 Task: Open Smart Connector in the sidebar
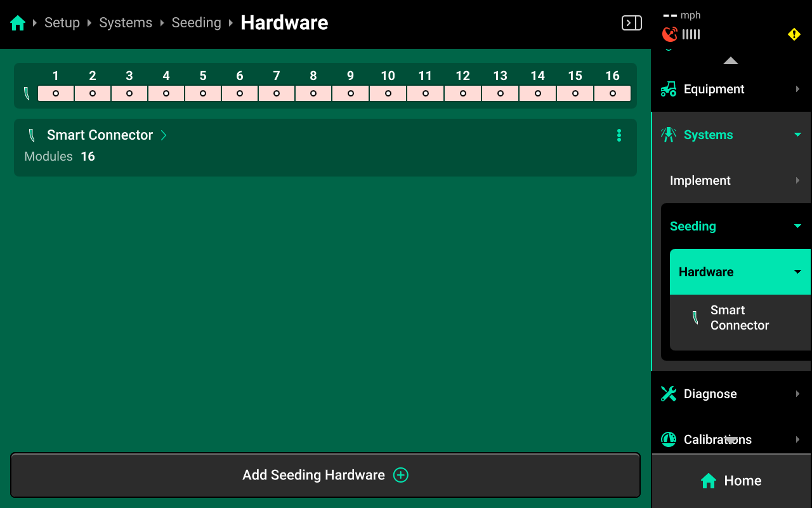coord(739,317)
